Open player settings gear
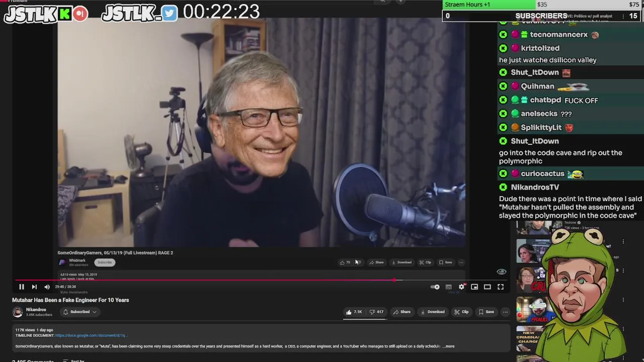 click(x=461, y=287)
